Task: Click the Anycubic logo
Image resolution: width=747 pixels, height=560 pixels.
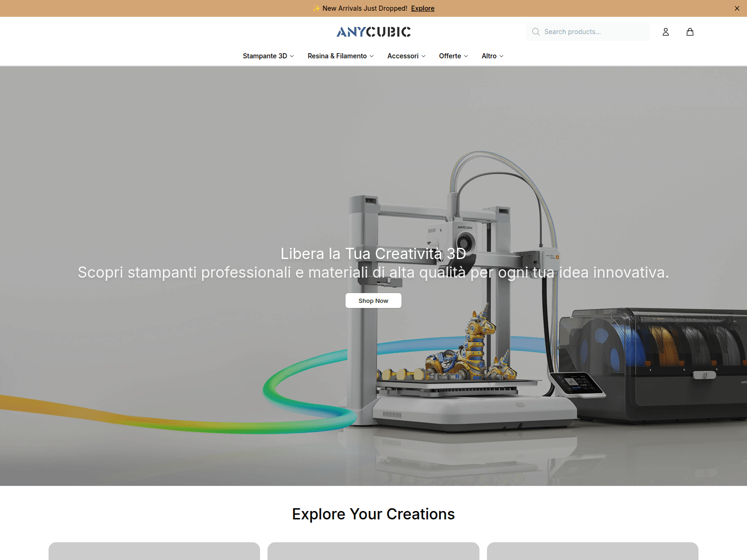Action: click(373, 32)
